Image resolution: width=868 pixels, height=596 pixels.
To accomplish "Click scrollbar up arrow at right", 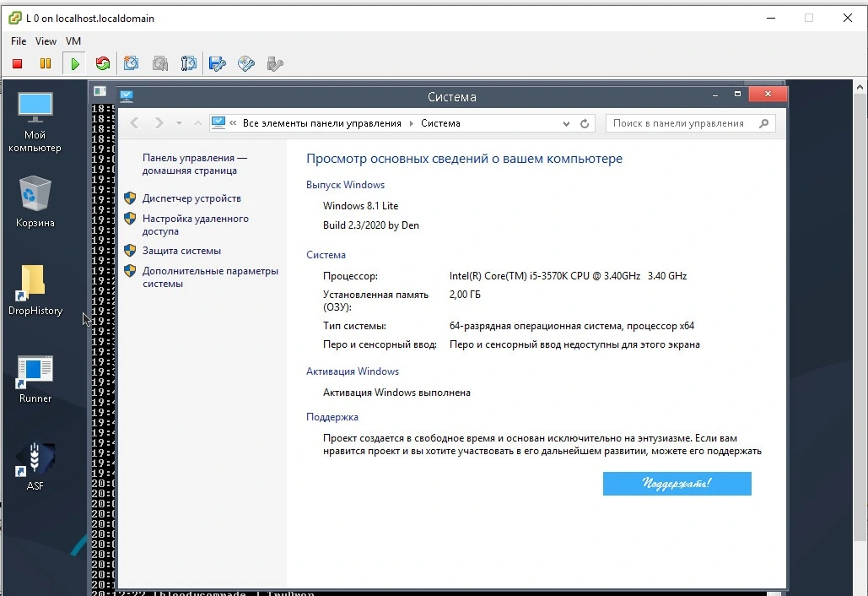I will click(x=859, y=87).
